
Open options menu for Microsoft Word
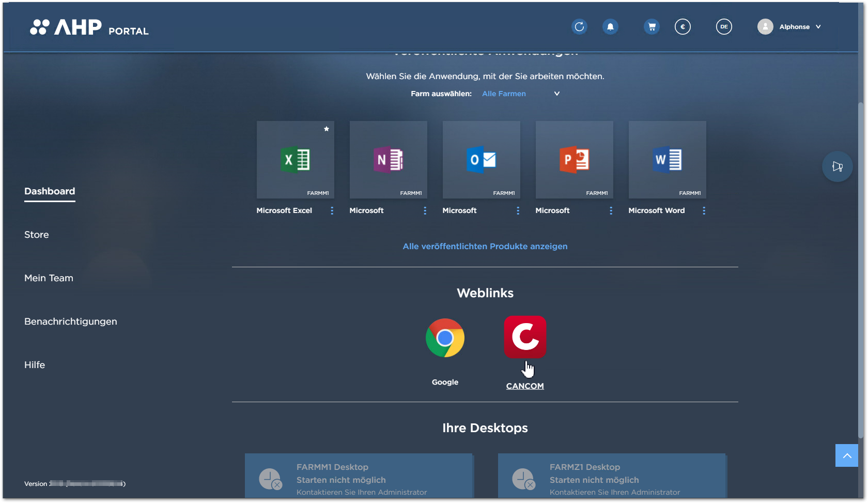tap(704, 210)
